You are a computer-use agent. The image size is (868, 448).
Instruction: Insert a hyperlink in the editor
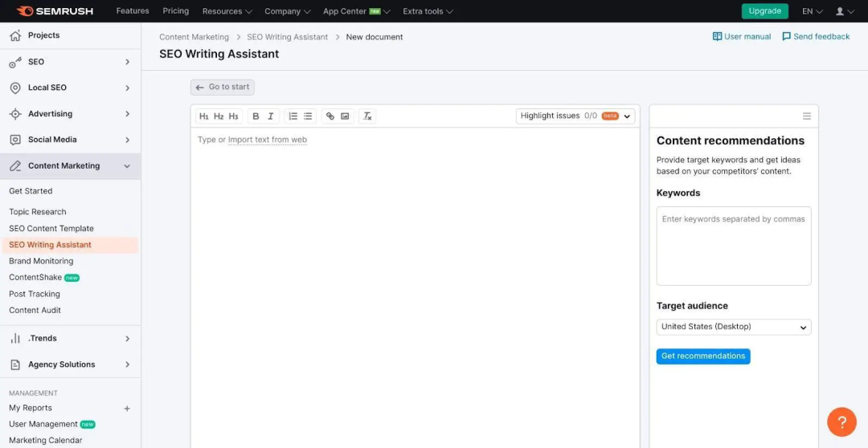(x=330, y=116)
